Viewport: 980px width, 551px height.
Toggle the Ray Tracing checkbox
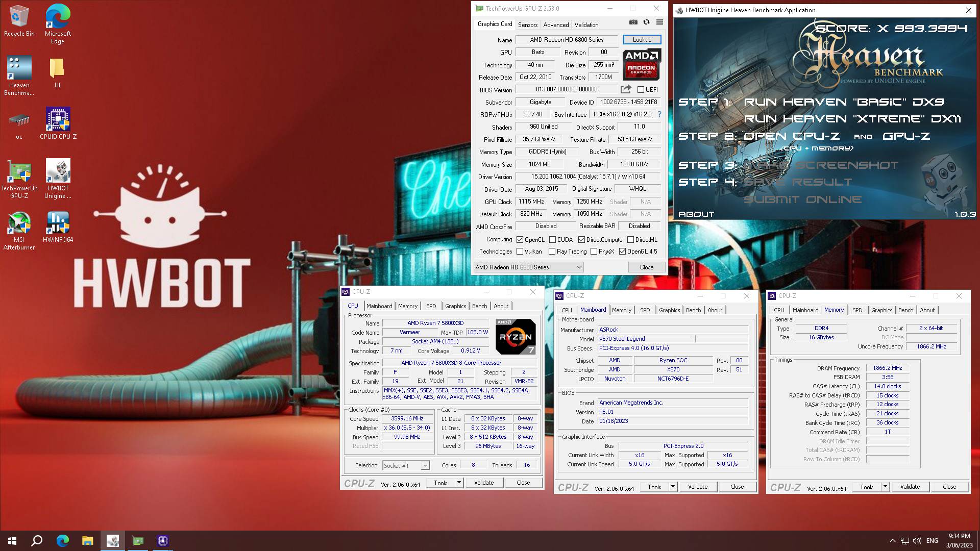552,252
